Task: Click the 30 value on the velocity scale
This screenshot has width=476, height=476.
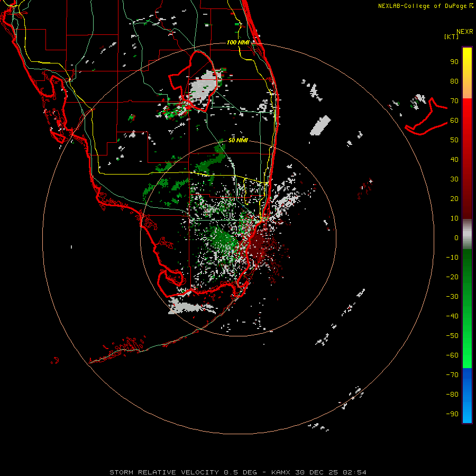Action: click(454, 179)
